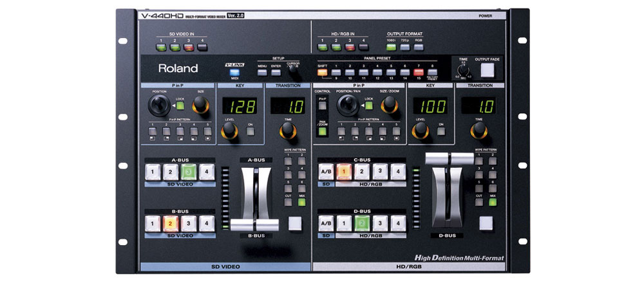This screenshot has height=283, width=644.
Task: Select input 2 on D-BUS
Action: pyautogui.click(x=362, y=223)
